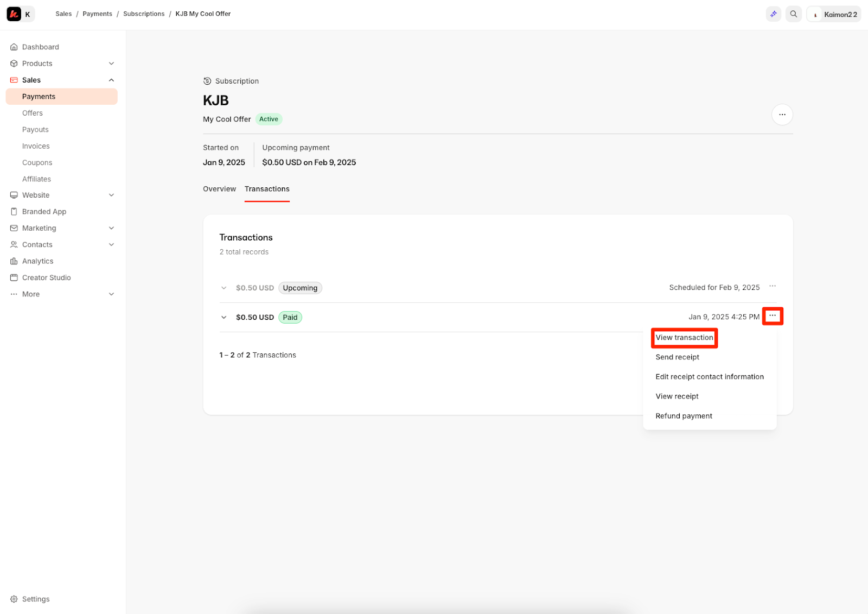This screenshot has width=868, height=614.
Task: Open subscription options ellipsis button
Action: point(782,115)
